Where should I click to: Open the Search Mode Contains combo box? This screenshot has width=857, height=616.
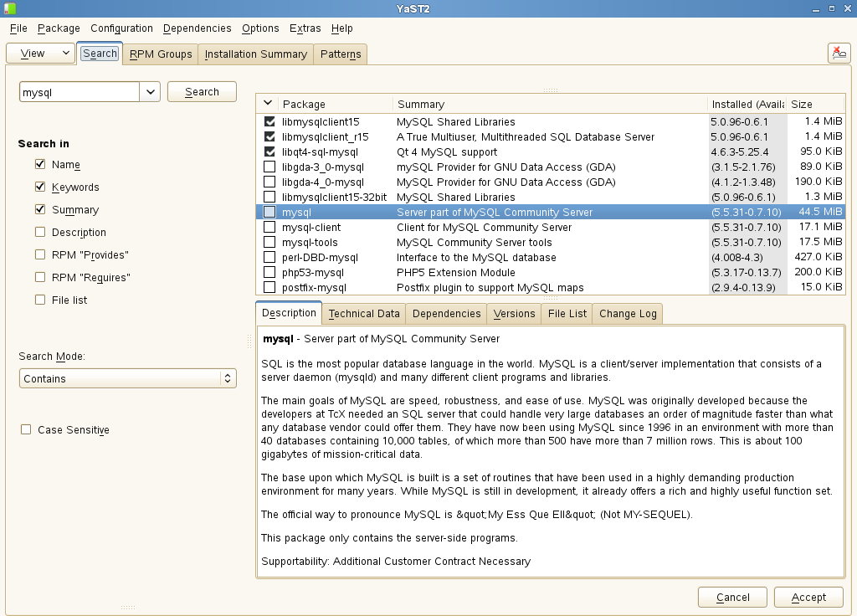click(x=127, y=379)
